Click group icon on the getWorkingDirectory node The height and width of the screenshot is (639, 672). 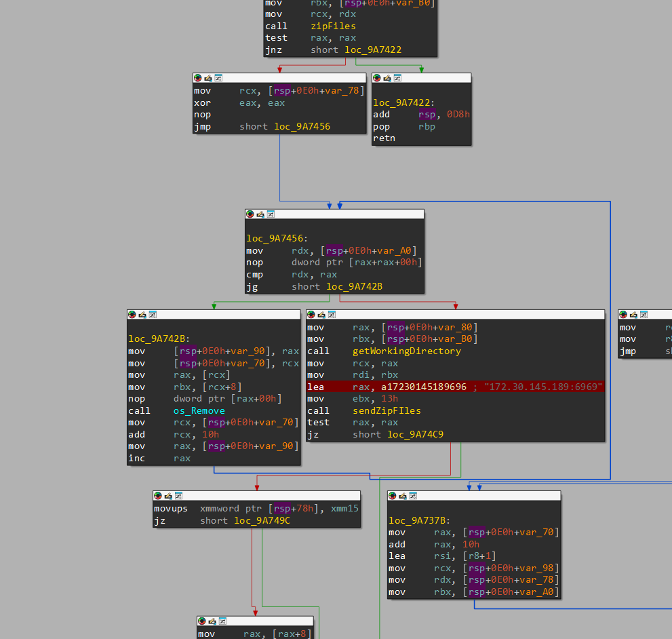(x=332, y=315)
